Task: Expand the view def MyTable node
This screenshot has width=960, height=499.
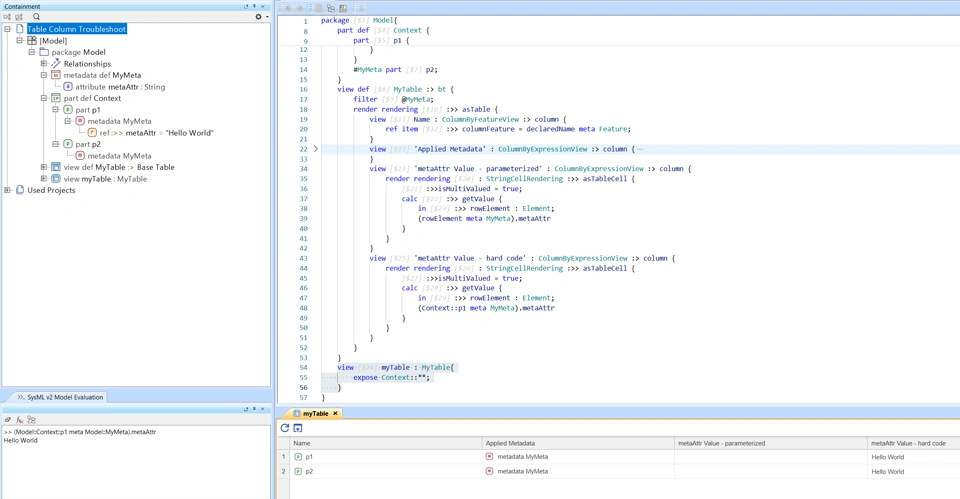Action: (x=44, y=167)
